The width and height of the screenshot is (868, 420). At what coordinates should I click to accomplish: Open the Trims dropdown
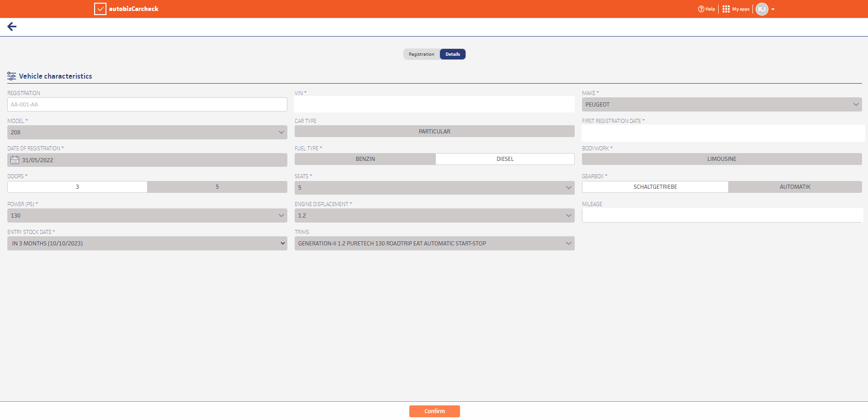[434, 244]
